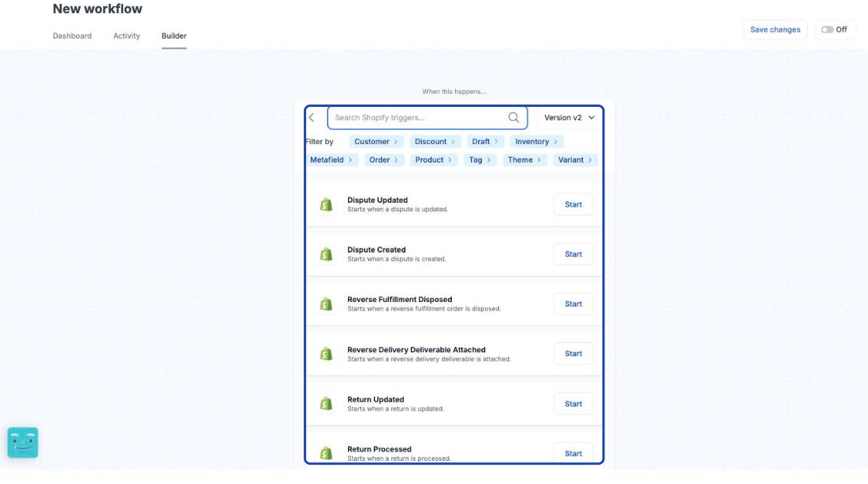Click 'Starts when a dispute is updated.' text

click(x=398, y=210)
